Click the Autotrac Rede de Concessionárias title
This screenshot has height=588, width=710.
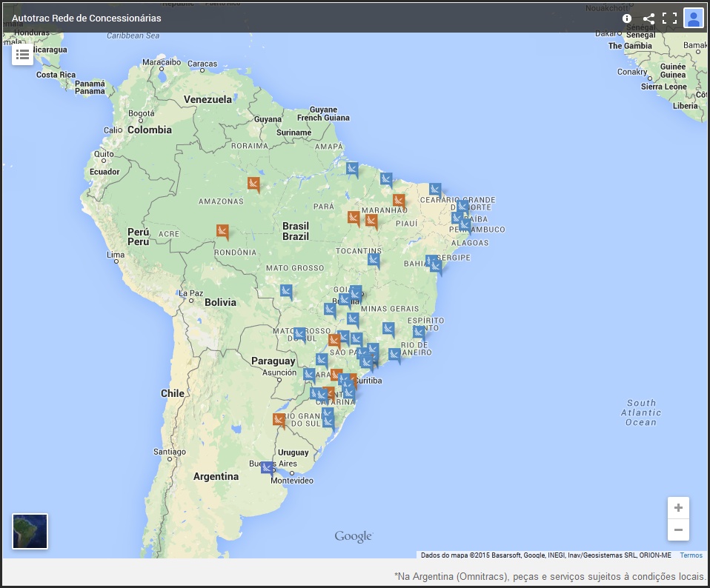click(x=87, y=18)
